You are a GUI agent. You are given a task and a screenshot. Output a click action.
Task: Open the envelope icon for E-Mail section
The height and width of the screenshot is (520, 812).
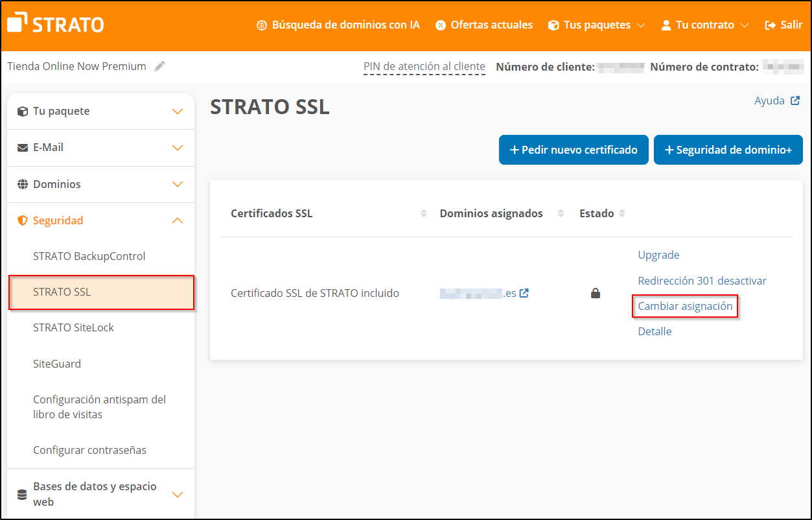[23, 147]
